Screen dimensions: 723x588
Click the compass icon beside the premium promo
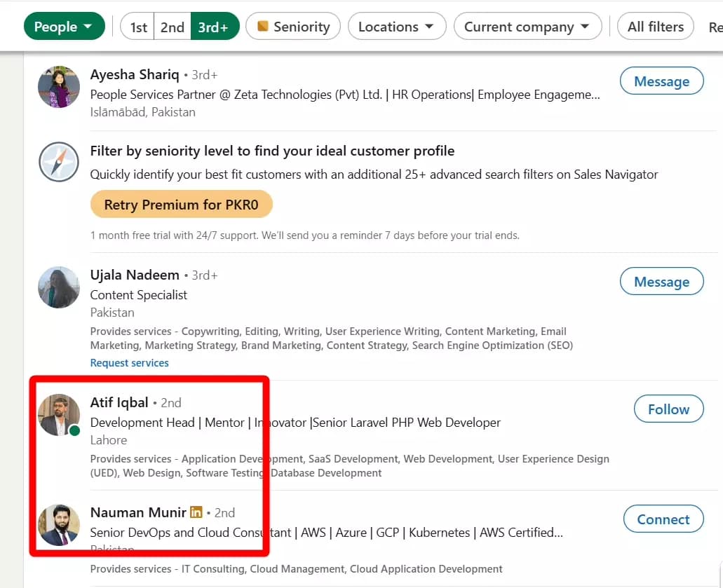[58, 162]
